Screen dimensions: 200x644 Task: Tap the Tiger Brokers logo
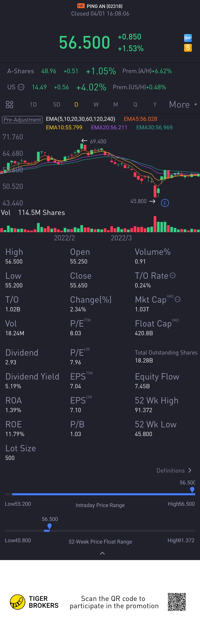pos(17,602)
